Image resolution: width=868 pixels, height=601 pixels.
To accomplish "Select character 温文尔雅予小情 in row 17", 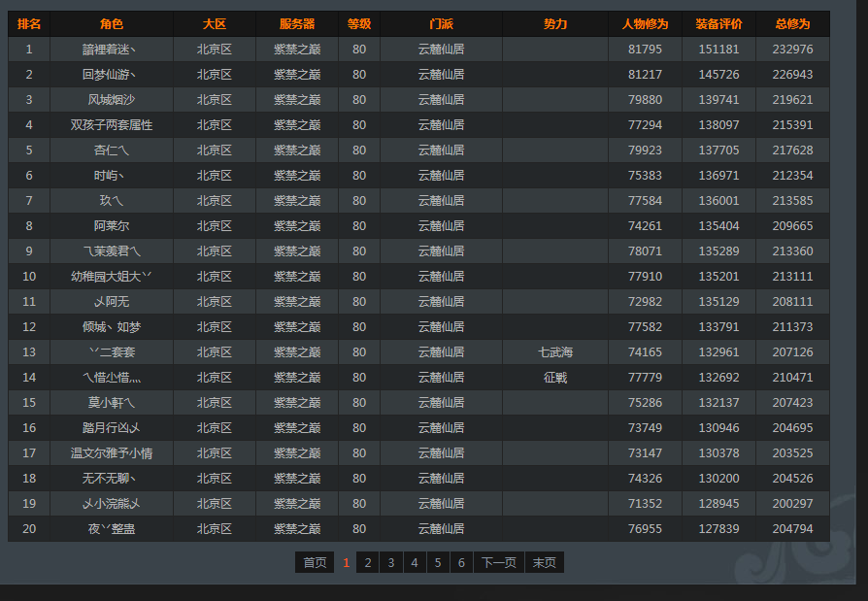I will 112,453.
